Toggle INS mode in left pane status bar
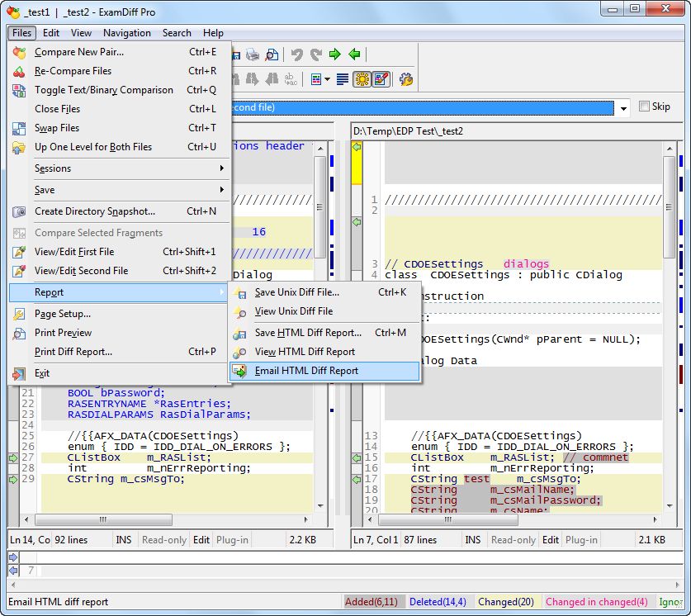The height and width of the screenshot is (616, 691). click(123, 540)
